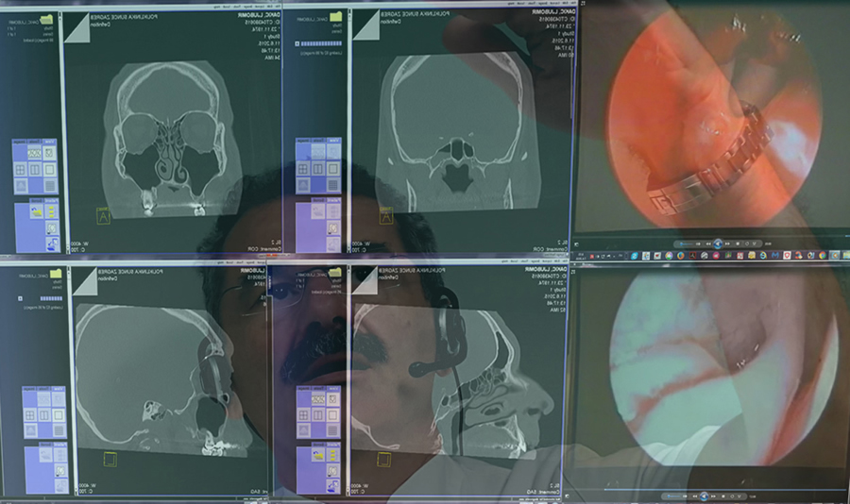Click the patient folder icon in top-left CT viewer
Image resolution: width=850 pixels, height=504 pixels.
(x=44, y=18)
